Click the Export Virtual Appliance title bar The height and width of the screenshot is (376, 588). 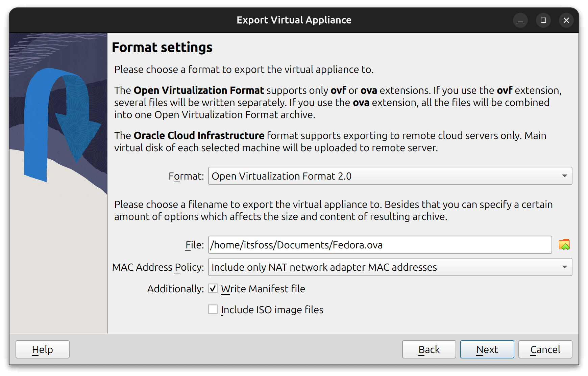294,20
